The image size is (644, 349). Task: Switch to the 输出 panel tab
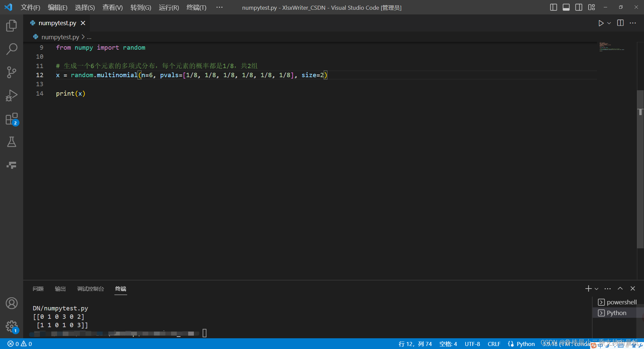(60, 289)
